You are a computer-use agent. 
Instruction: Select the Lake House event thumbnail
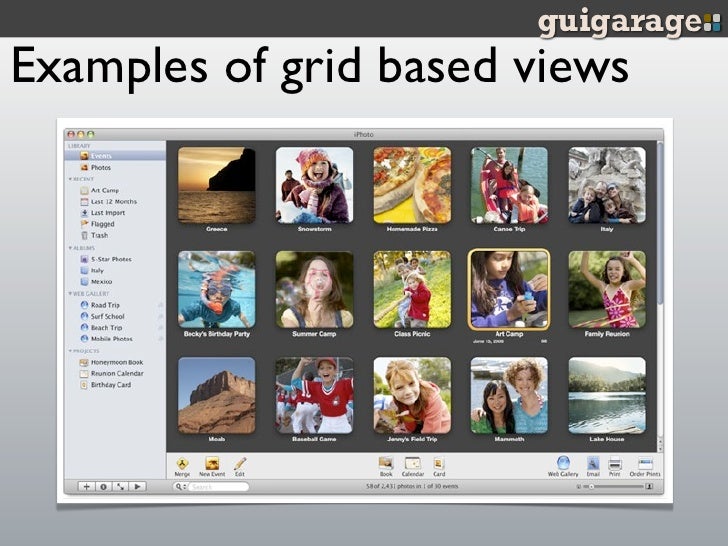point(607,396)
